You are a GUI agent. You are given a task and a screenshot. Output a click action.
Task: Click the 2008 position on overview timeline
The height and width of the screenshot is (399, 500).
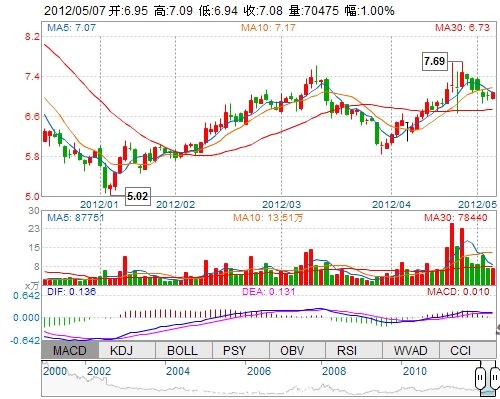334,371
